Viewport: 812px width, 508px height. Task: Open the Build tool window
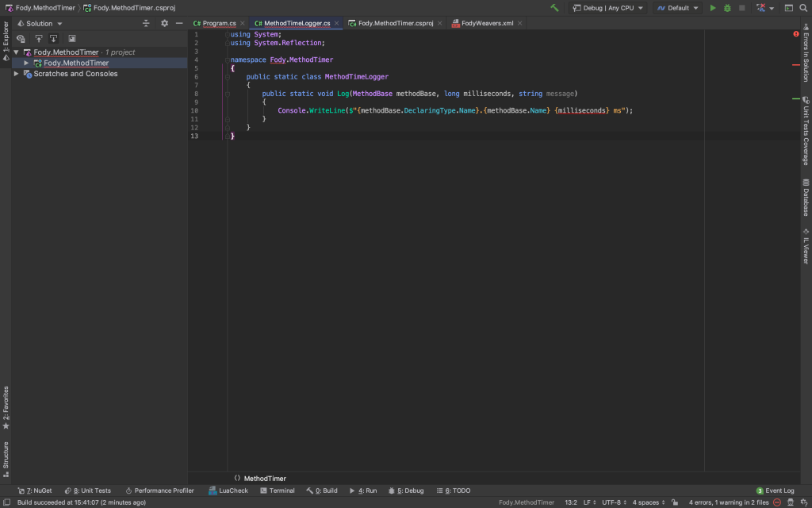click(322, 491)
